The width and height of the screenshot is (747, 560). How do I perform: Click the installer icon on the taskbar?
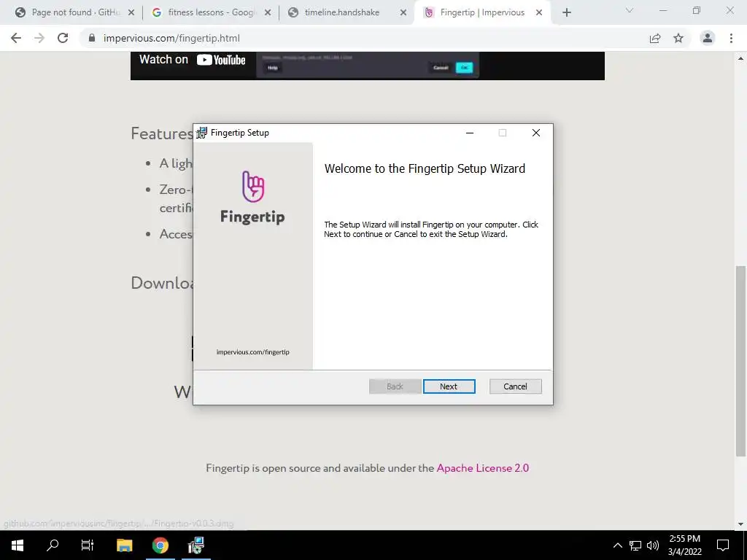[196, 545]
